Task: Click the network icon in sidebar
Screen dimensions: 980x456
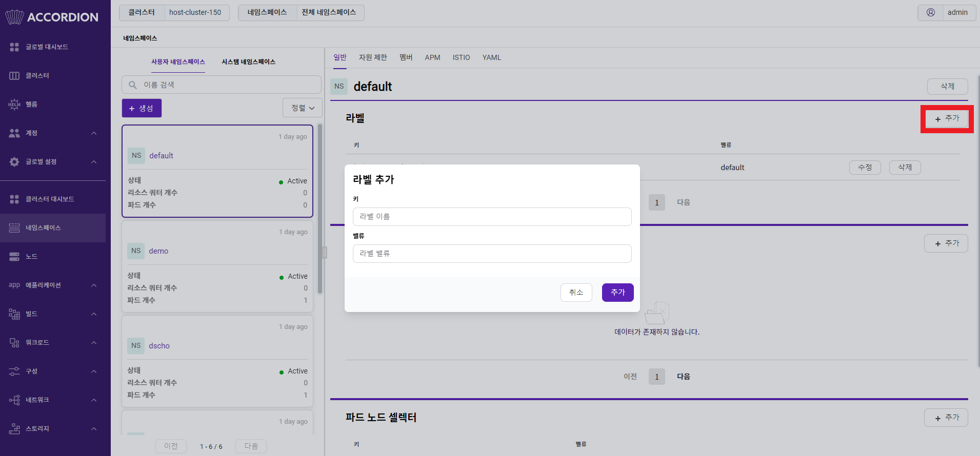Action: click(x=14, y=400)
